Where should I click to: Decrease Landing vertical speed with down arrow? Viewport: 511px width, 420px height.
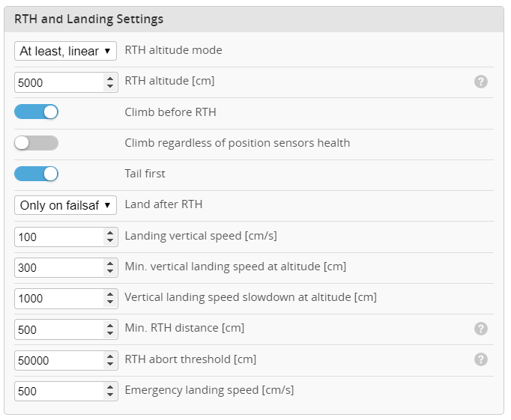click(x=110, y=240)
